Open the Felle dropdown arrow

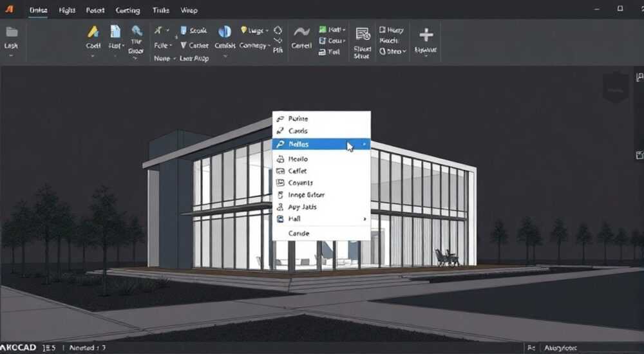point(171,46)
